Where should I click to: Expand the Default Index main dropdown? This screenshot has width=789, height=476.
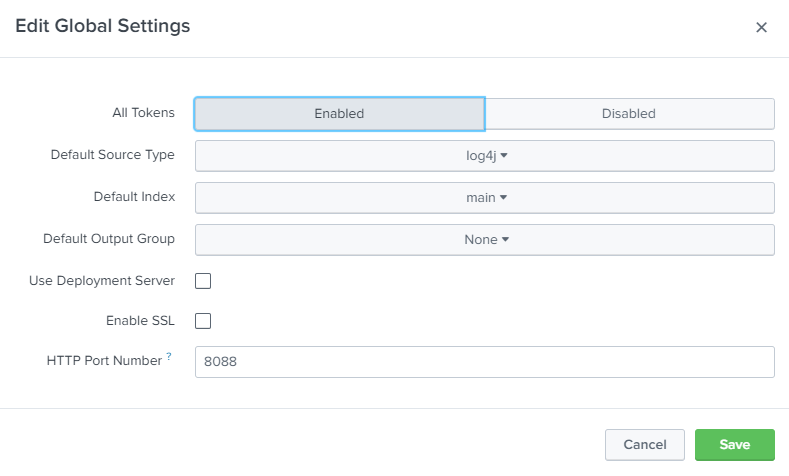tap(484, 198)
